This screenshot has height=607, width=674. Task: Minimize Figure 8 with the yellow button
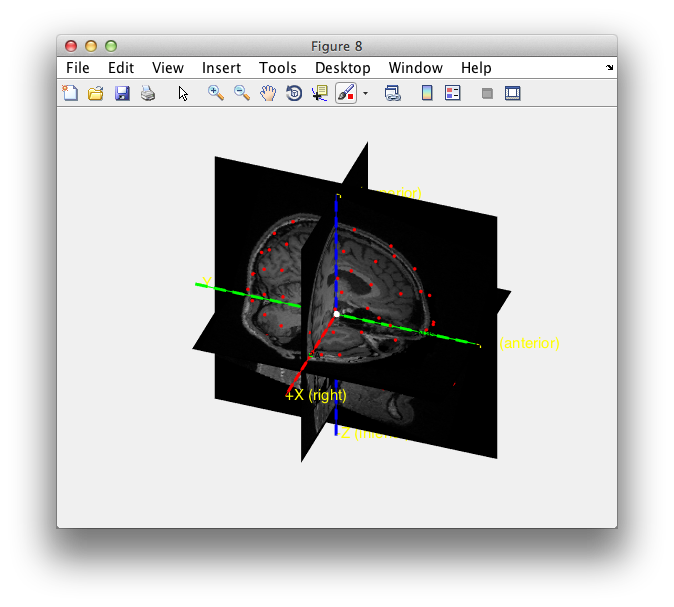(x=91, y=46)
